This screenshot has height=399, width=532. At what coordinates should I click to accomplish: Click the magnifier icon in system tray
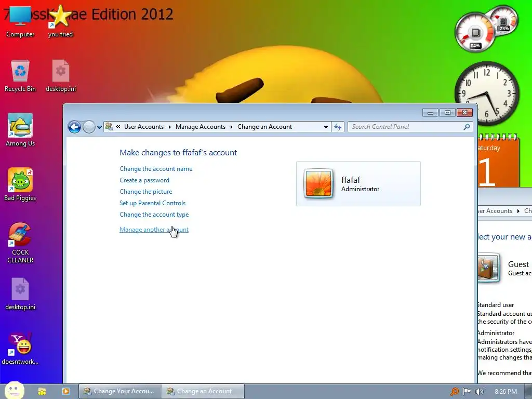[x=454, y=392]
